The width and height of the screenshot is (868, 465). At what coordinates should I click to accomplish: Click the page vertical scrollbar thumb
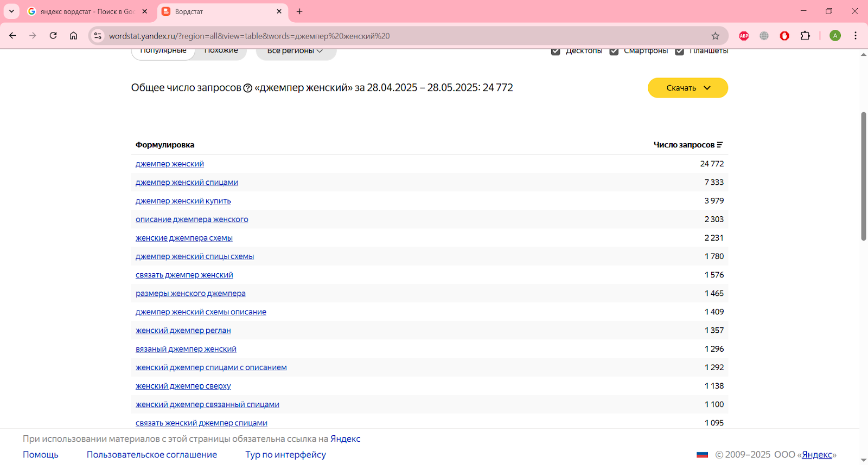point(864,176)
